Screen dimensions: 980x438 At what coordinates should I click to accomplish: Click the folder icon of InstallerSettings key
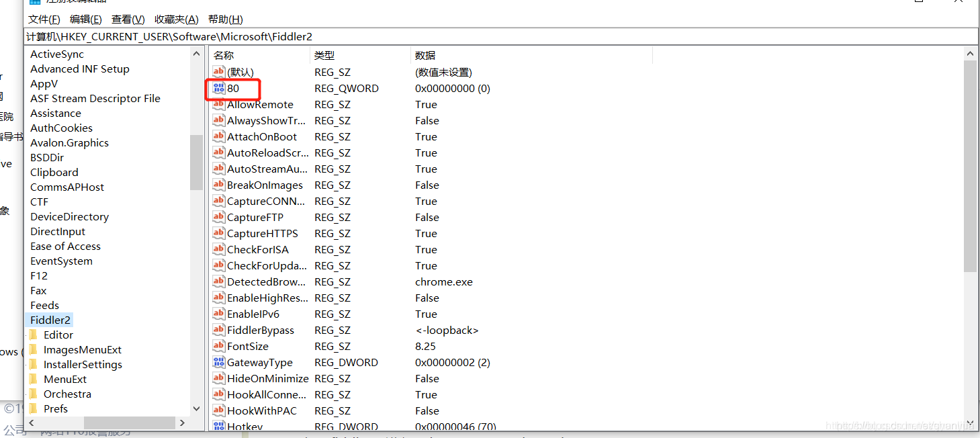[34, 364]
